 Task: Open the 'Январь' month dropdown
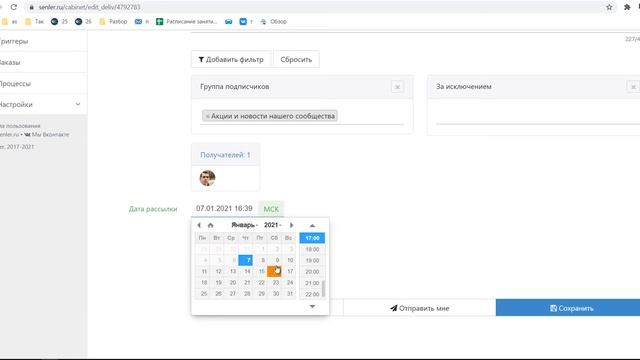[x=244, y=225]
